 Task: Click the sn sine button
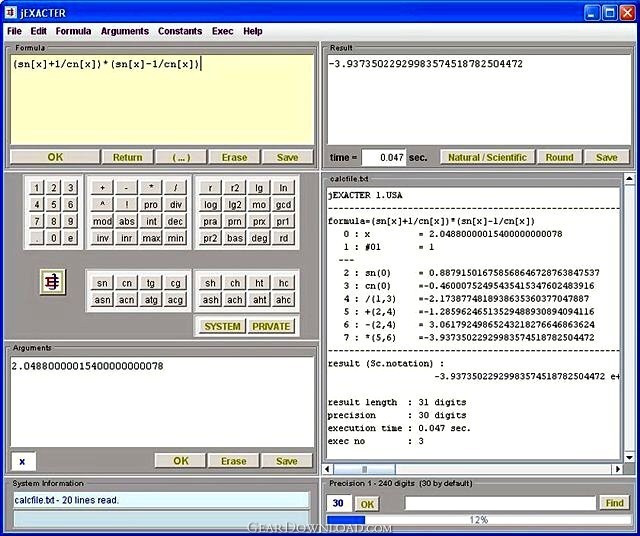(102, 283)
